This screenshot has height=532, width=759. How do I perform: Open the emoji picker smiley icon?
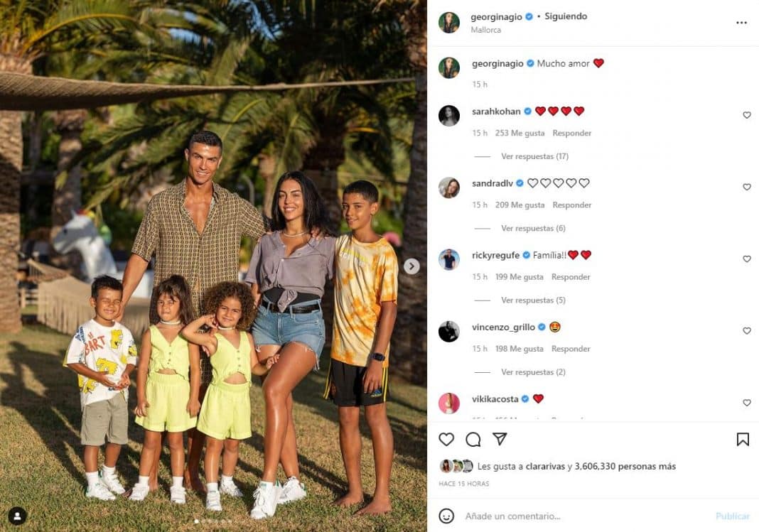pos(446,516)
